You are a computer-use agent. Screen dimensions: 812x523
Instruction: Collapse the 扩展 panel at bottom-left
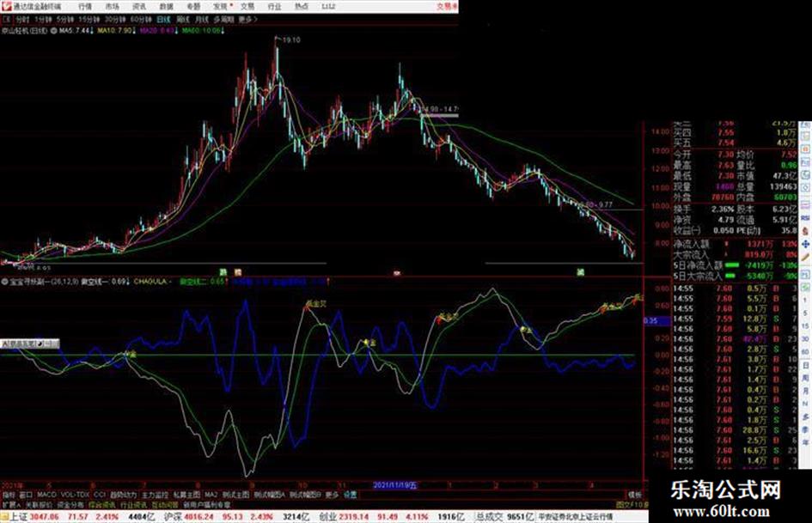(11, 504)
